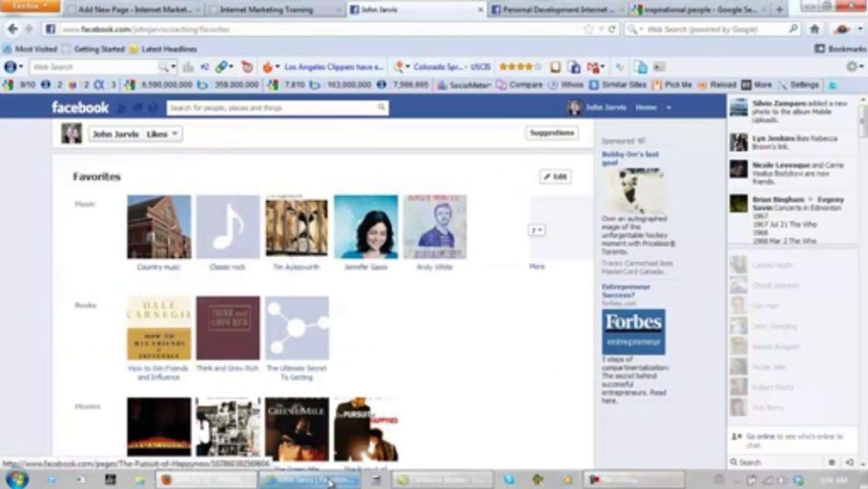This screenshot has height=489, width=868.
Task: Click the Facebook logo to go home
Action: [x=80, y=107]
